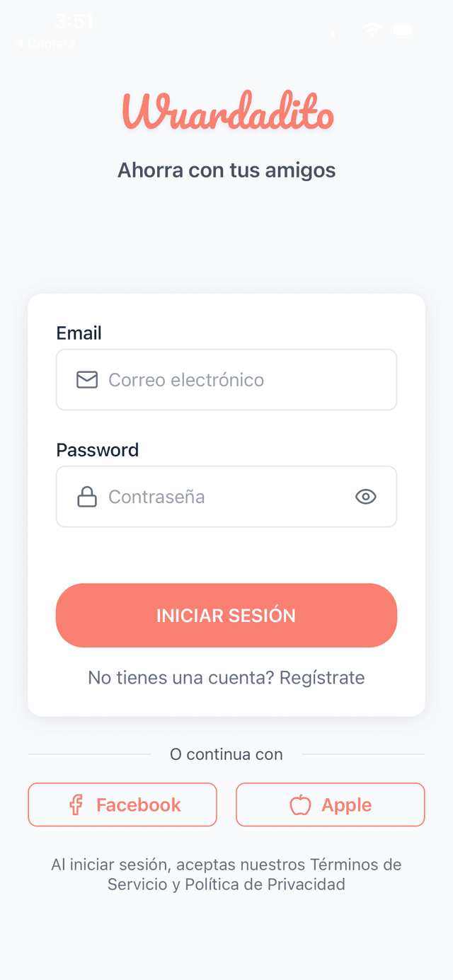Tap the battery indicator in the status bar
The image size is (453, 980).
[x=405, y=30]
